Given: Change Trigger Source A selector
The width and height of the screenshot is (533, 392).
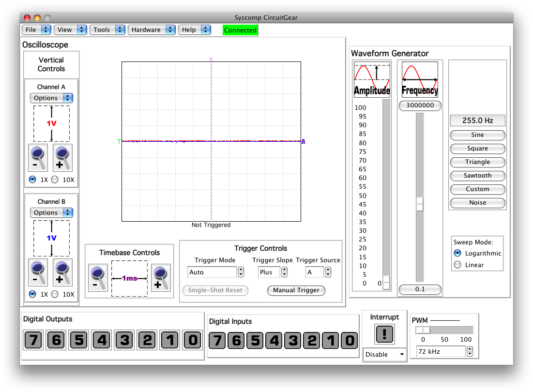Looking at the screenshot, I should click(318, 272).
